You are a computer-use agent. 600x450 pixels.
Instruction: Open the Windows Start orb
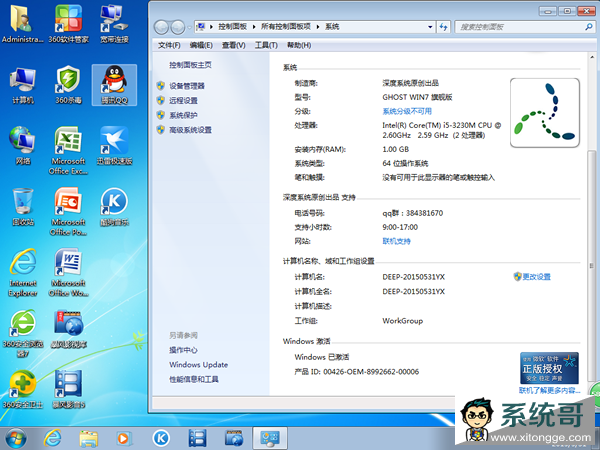coord(16,439)
